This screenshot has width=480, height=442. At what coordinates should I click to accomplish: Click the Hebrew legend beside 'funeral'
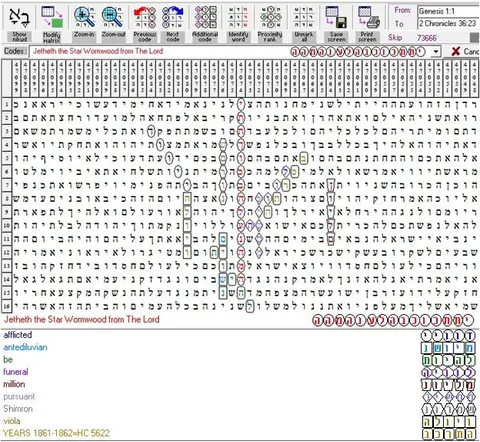[x=448, y=373]
